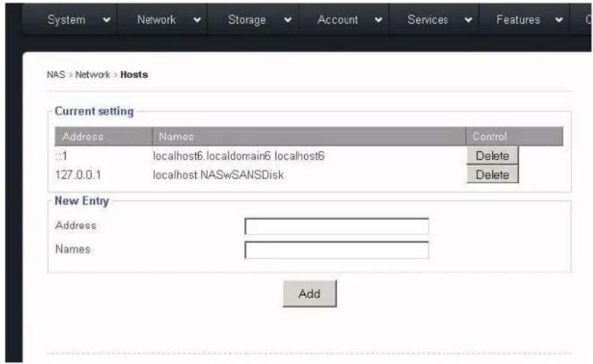Expand the Services dropdown arrow
Screen dimensions: 593x364
[468, 20]
